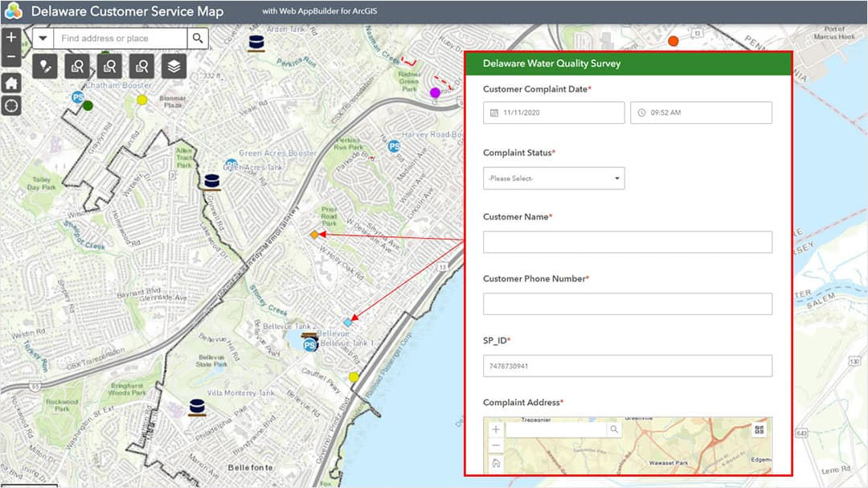Image resolution: width=868 pixels, height=488 pixels.
Task: Click the search icon inside the mini map
Action: pos(614,429)
